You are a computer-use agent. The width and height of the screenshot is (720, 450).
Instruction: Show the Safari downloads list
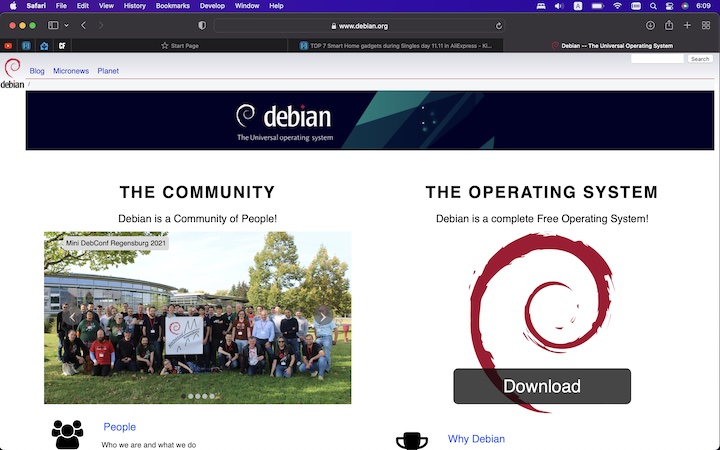[650, 26]
